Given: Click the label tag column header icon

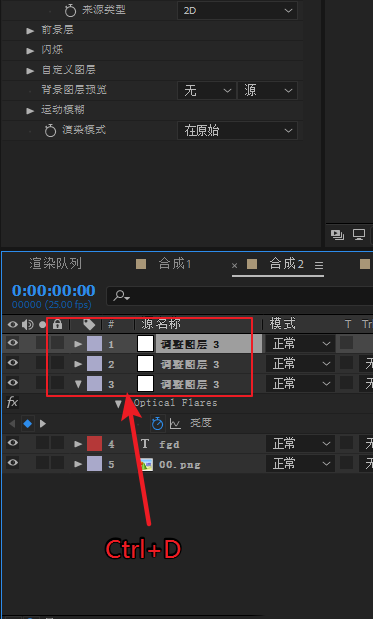Looking at the screenshot, I should (89, 325).
